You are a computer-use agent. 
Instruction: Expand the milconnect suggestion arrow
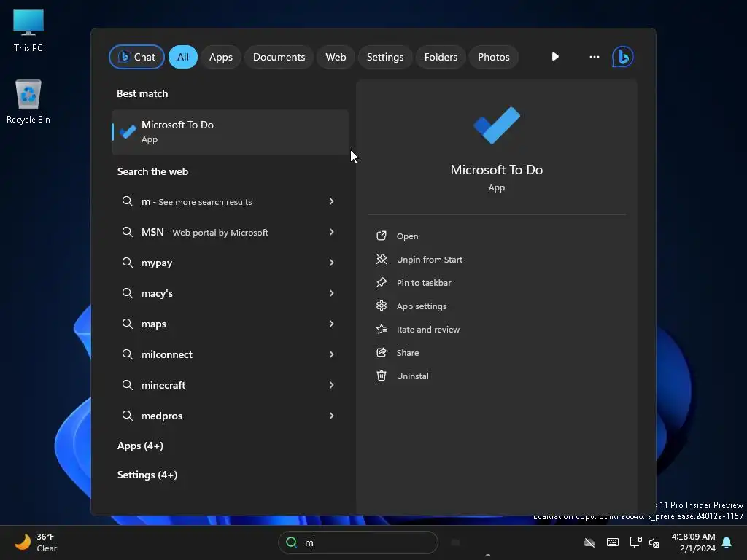pyautogui.click(x=331, y=354)
